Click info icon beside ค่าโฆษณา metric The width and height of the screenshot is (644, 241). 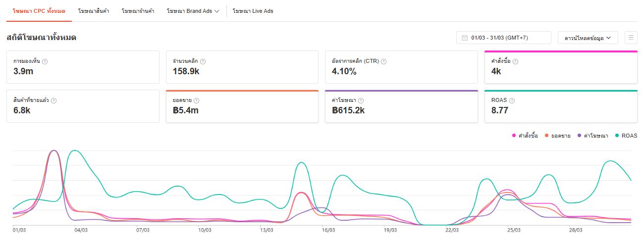pyautogui.click(x=361, y=100)
